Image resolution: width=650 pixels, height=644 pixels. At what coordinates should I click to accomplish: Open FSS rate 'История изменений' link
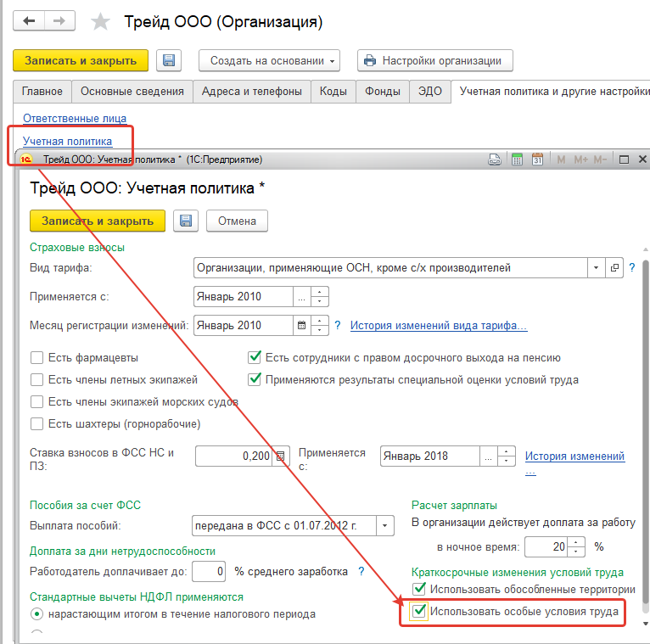pos(574,456)
